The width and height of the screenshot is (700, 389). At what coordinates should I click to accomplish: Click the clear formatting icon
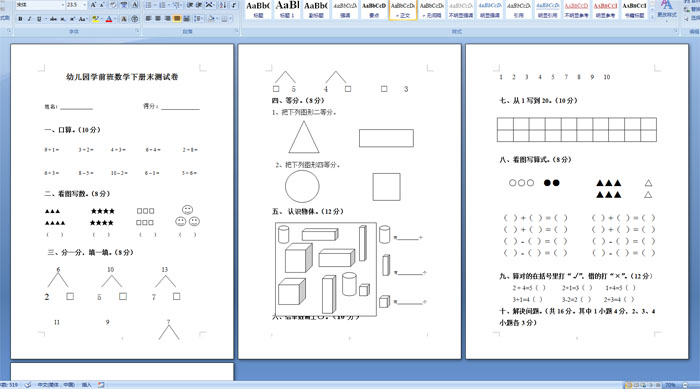click(113, 5)
